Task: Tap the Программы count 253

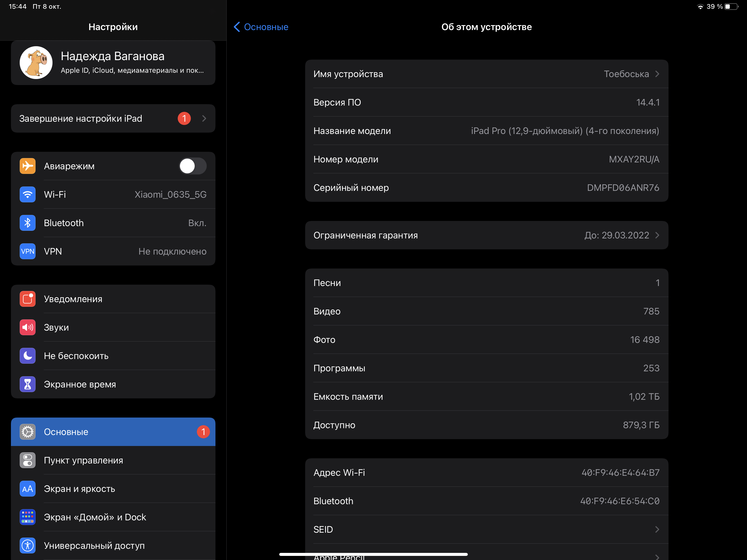Action: coord(651,368)
